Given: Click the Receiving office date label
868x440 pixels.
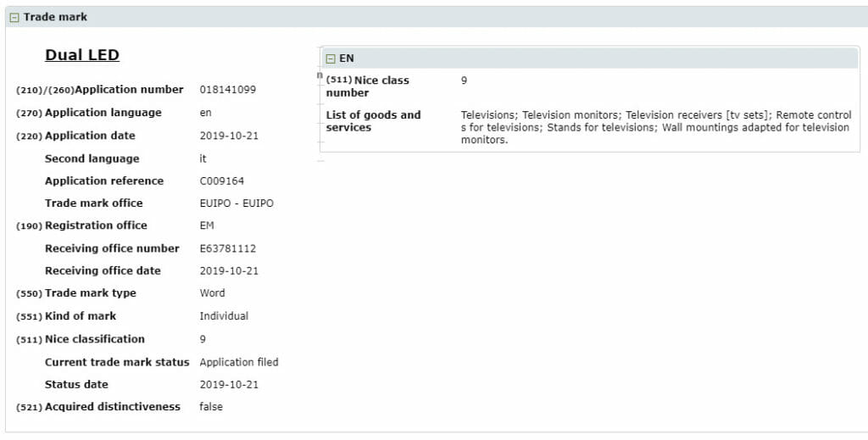Looking at the screenshot, I should tap(103, 270).
